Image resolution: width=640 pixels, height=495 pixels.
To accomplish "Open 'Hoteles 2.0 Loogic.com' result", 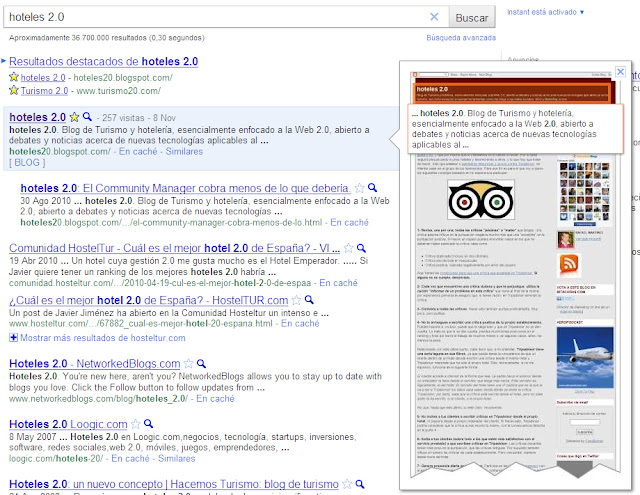I will [x=68, y=424].
